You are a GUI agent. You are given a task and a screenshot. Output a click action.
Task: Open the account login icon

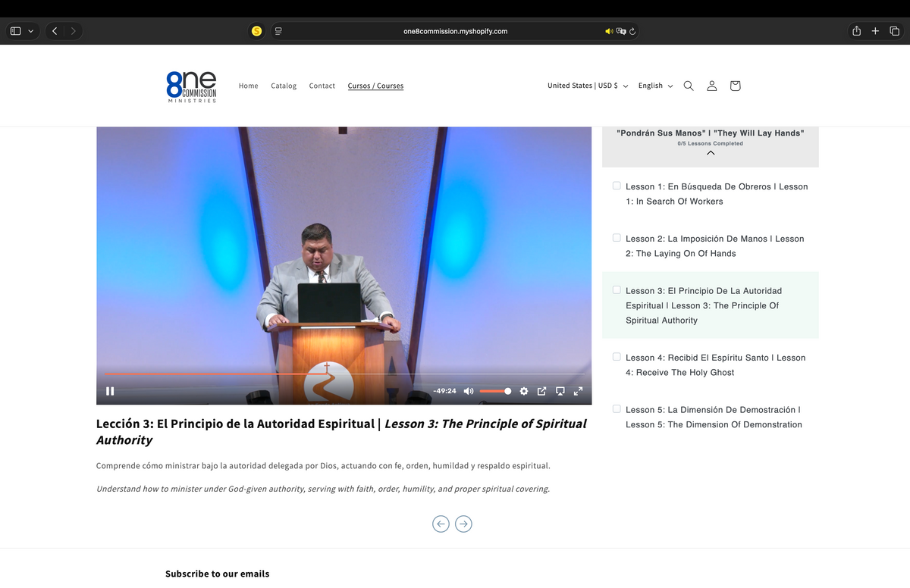point(712,86)
